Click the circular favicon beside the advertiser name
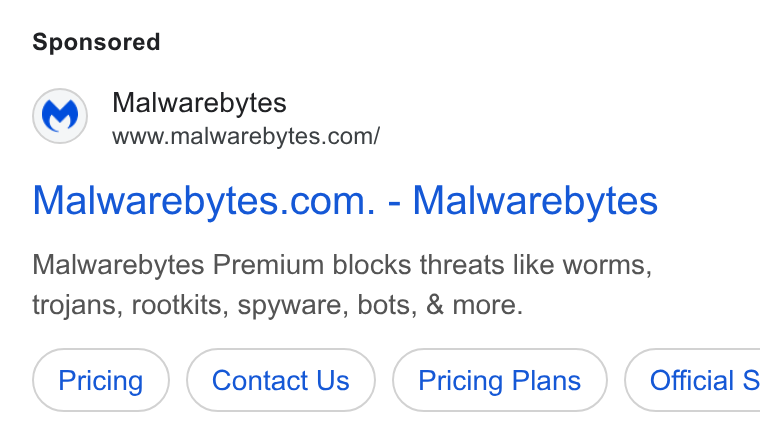Viewport: 760px width, 444px height. click(x=60, y=116)
